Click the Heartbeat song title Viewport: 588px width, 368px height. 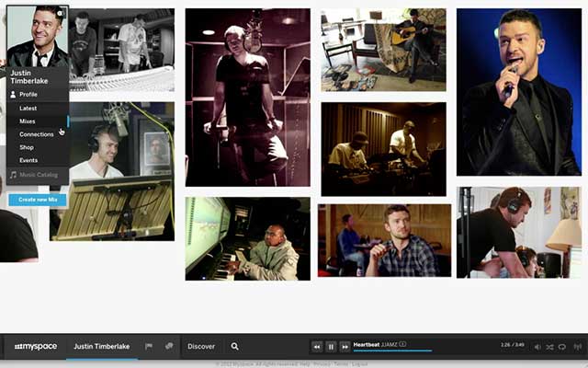pyautogui.click(x=367, y=344)
